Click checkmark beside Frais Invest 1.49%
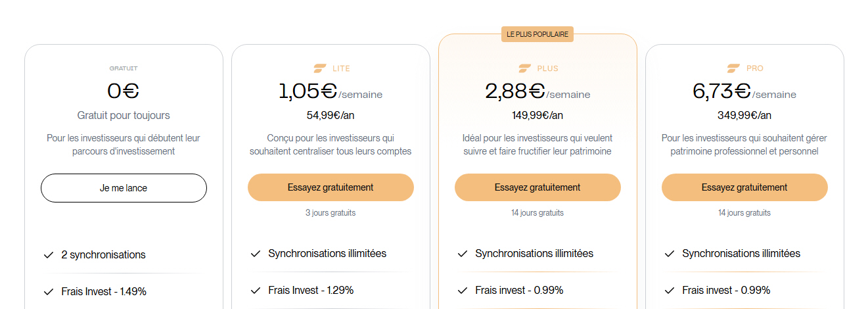Screen dimensions: 868x309 [48, 292]
